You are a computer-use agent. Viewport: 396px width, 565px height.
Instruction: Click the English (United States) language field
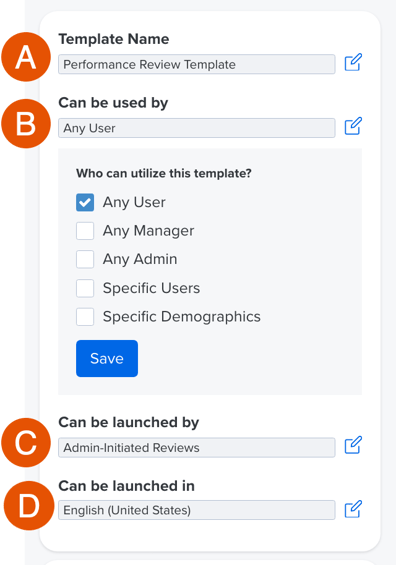pos(197,510)
